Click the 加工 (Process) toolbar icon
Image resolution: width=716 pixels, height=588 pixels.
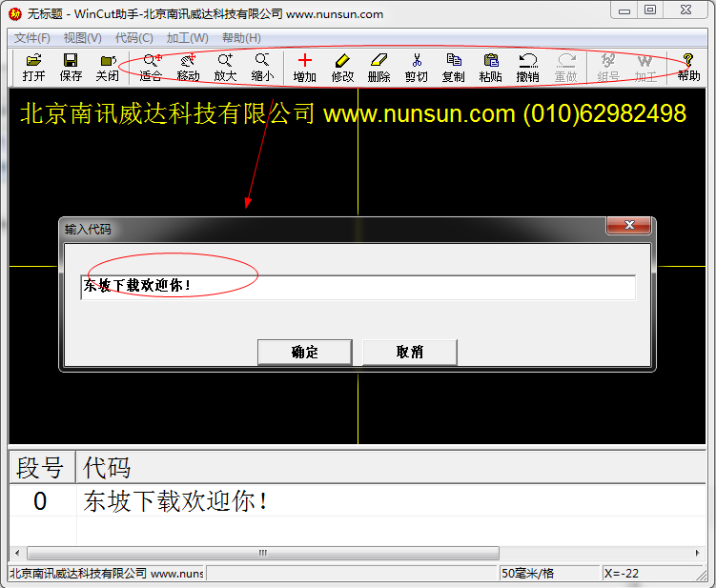(x=645, y=68)
